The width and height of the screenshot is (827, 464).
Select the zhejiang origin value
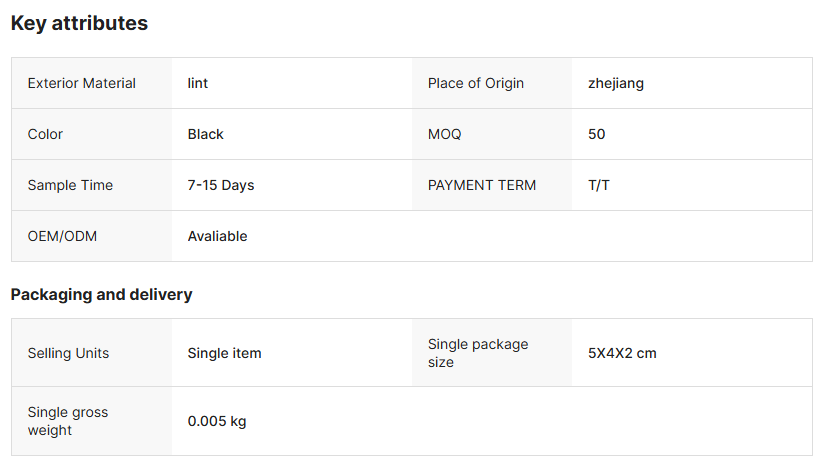(616, 83)
